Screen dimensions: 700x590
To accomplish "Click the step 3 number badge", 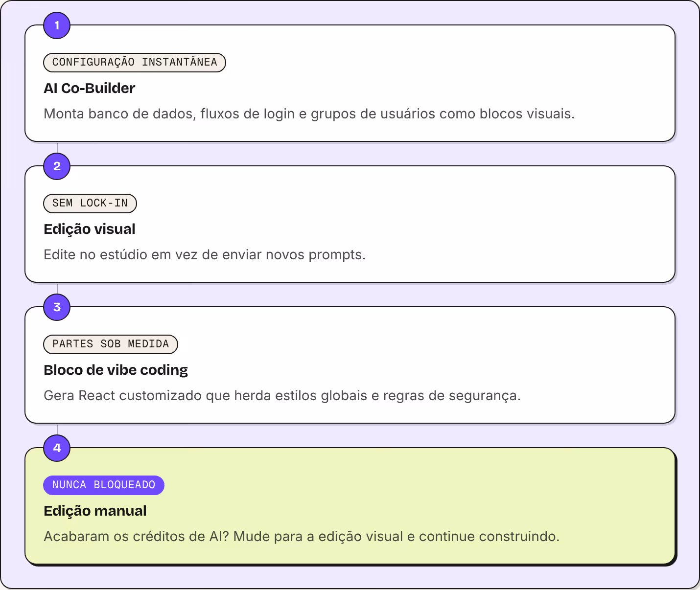I will [x=57, y=307].
